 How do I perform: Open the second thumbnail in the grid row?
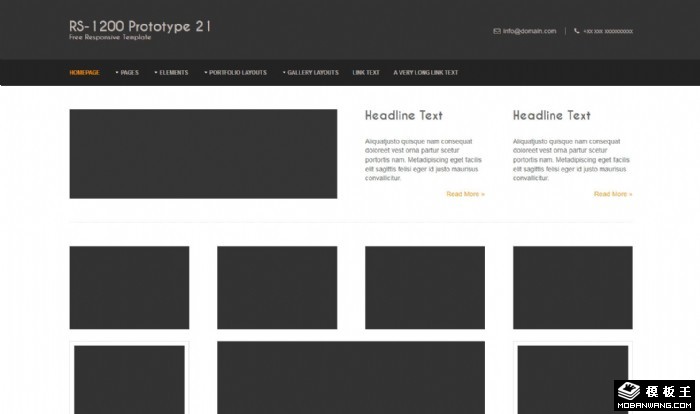tap(277, 287)
